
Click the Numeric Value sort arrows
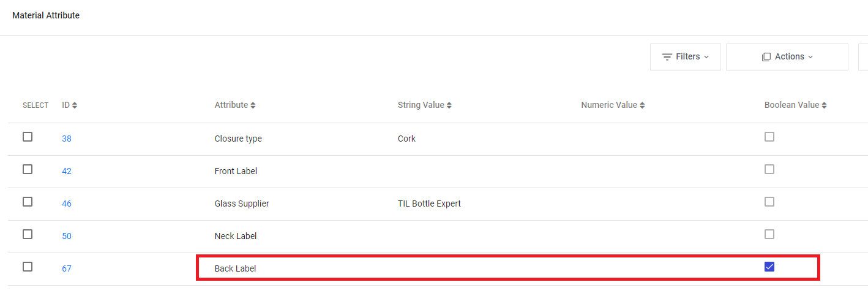[642, 105]
